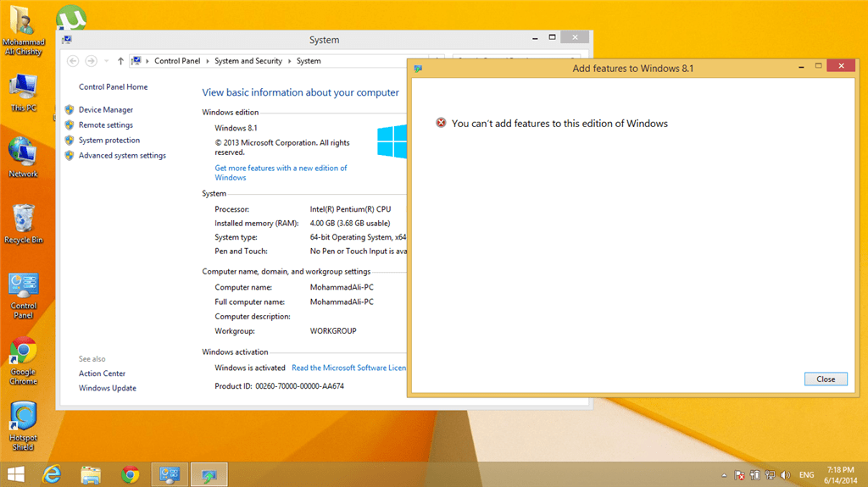Show hidden tray icons arrow

tap(724, 475)
